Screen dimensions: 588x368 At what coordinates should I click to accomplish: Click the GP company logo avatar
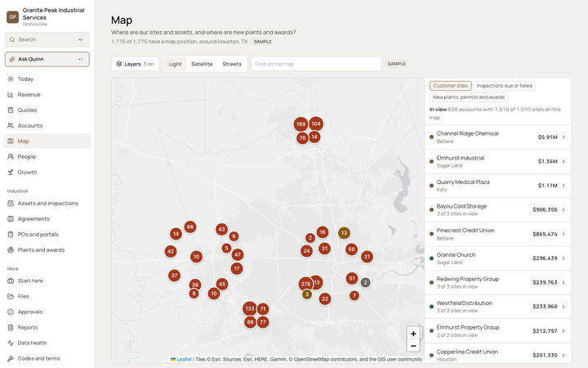tap(13, 17)
